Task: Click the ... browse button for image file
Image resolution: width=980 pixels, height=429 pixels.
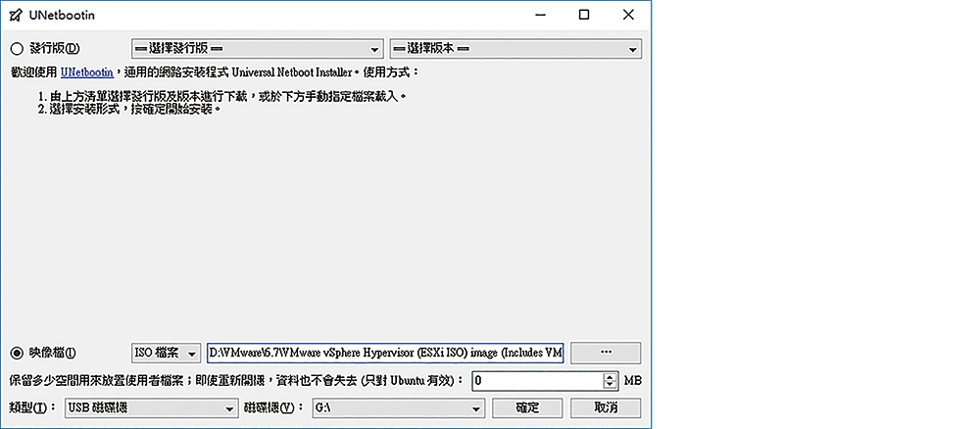Action: (x=605, y=353)
